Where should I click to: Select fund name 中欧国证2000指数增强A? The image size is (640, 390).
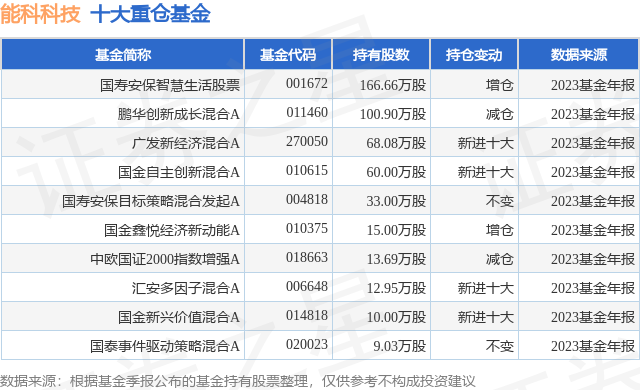(165, 259)
